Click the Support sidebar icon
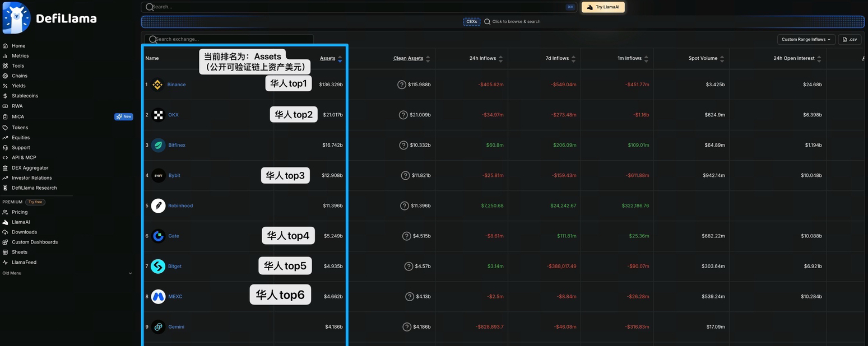 coord(5,148)
